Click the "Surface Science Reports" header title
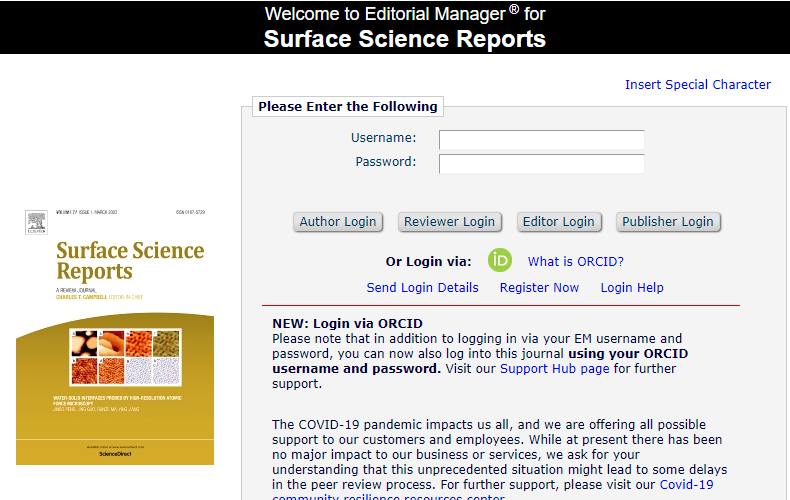 click(404, 40)
